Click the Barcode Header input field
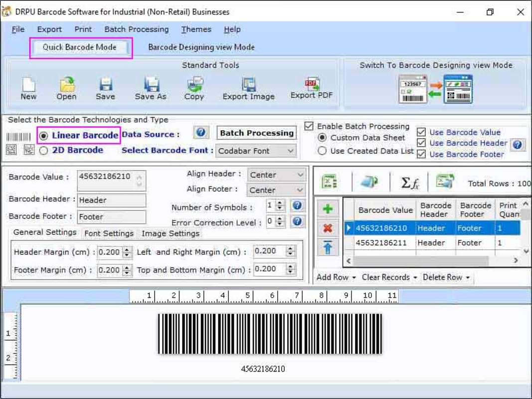Viewport: 532px width, 399px height. 112,200
